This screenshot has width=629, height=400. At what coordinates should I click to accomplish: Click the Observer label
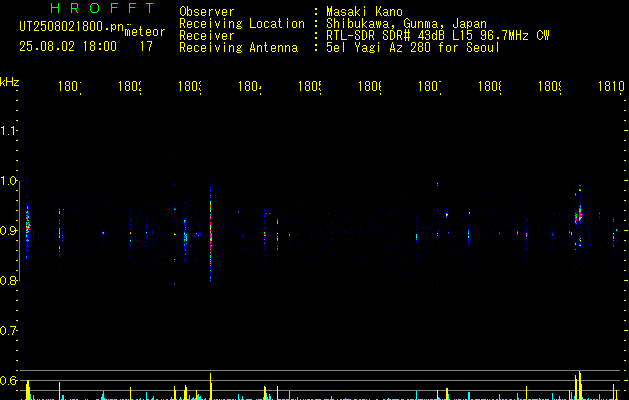tap(207, 11)
